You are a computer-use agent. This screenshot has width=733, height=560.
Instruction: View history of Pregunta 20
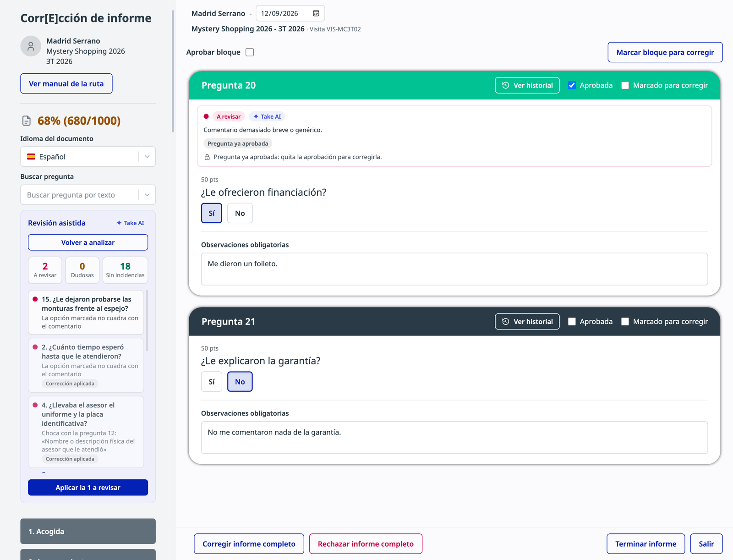527,85
